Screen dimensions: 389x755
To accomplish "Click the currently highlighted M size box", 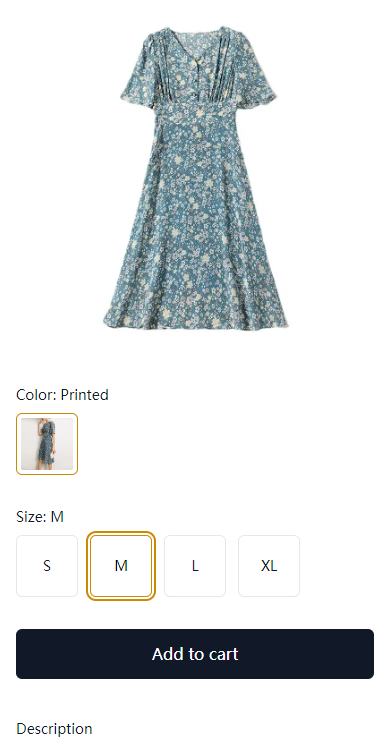I will pyautogui.click(x=121, y=565).
